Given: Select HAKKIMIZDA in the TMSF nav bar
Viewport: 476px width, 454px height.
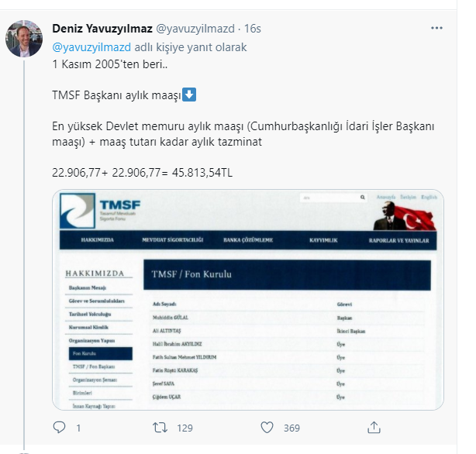Looking at the screenshot, I should (x=98, y=240).
